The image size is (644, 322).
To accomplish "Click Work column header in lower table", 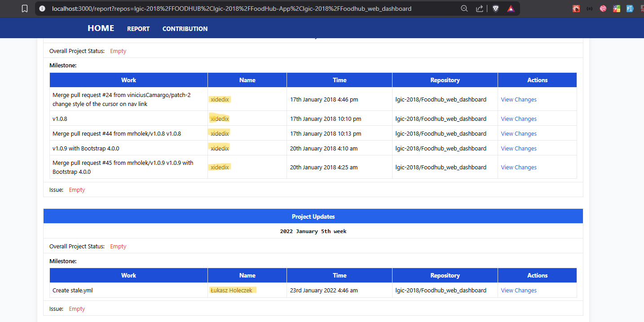I will tap(128, 275).
